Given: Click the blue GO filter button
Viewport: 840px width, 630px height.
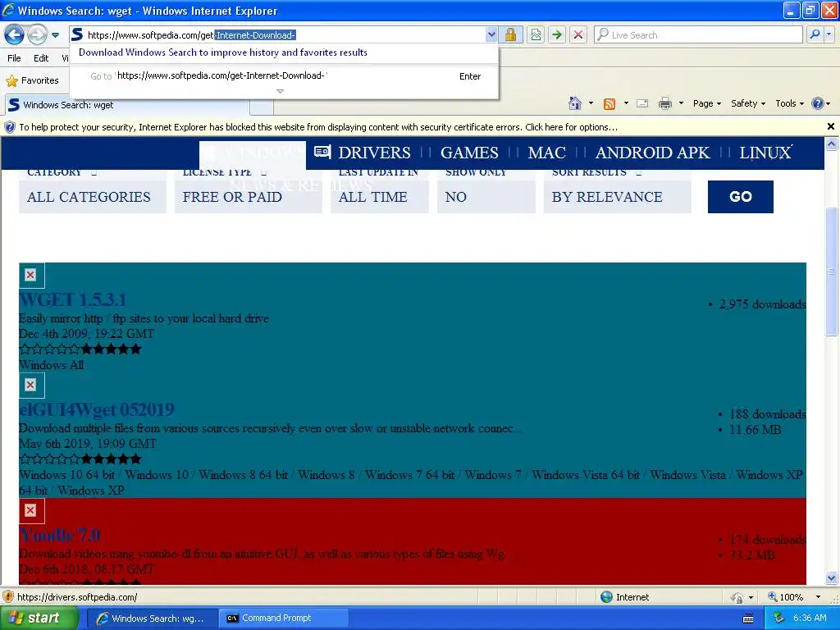Looking at the screenshot, I should [741, 197].
